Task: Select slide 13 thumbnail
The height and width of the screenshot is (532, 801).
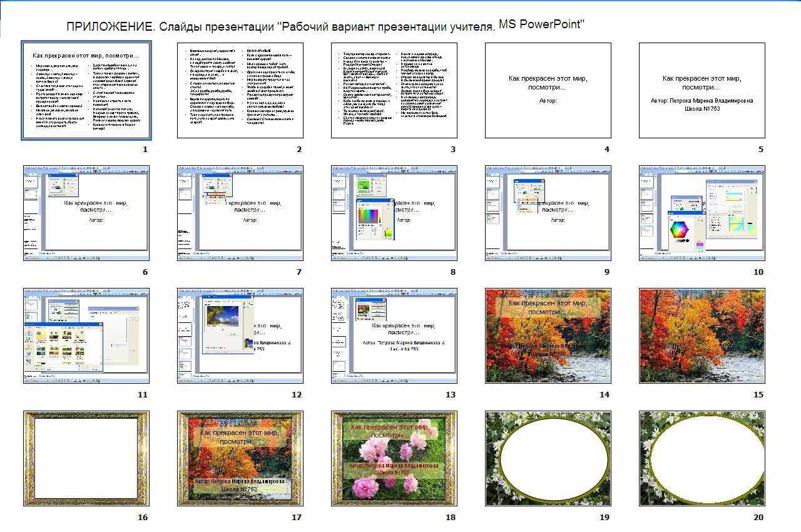Action: 394,335
